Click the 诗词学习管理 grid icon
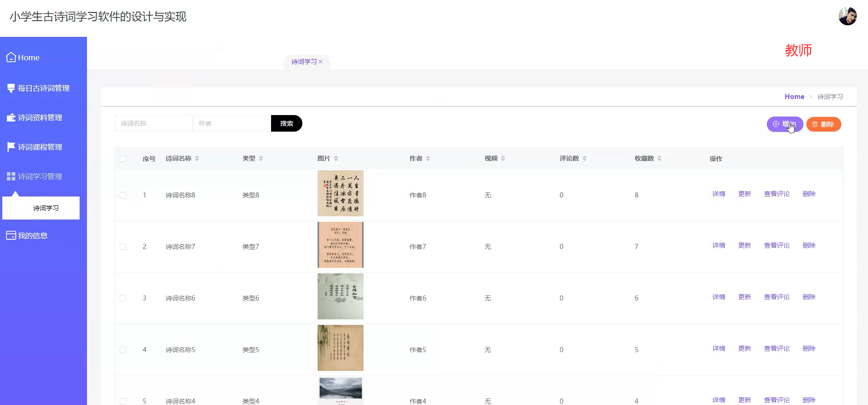The width and height of the screenshot is (868, 405). pyautogui.click(x=11, y=176)
